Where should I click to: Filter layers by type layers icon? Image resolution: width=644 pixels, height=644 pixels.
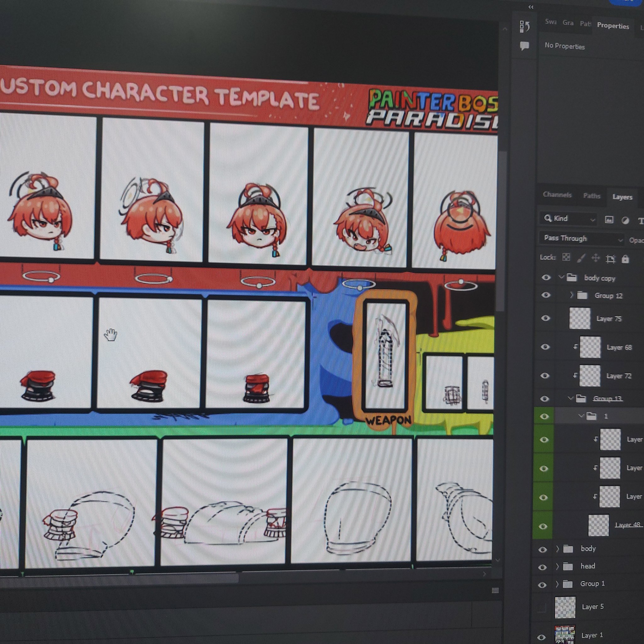click(x=640, y=221)
